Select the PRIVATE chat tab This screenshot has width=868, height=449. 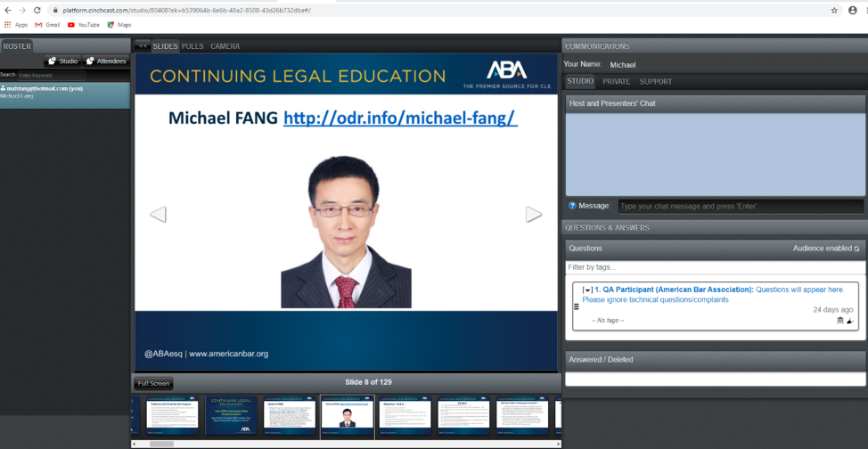(x=616, y=81)
